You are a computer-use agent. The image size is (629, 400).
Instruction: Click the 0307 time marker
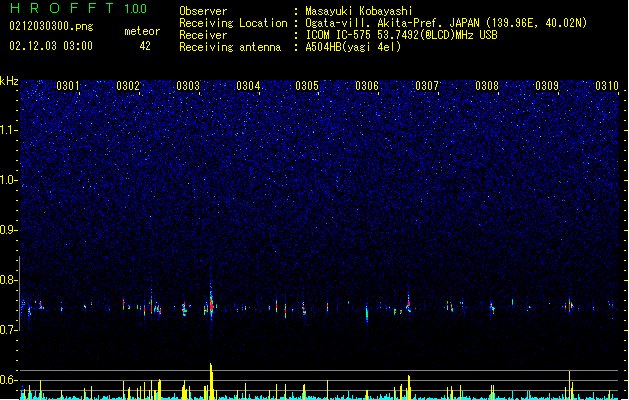pos(427,86)
